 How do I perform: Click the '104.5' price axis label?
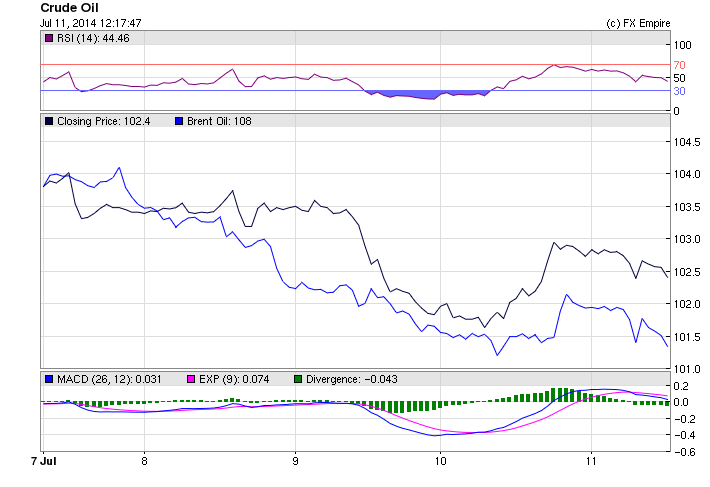686,142
